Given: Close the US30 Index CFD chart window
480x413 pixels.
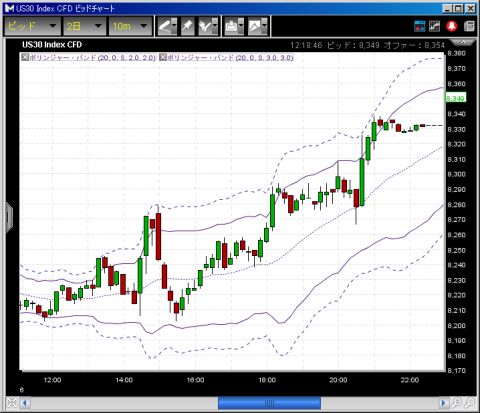Looking at the screenshot, I should coord(470,9).
